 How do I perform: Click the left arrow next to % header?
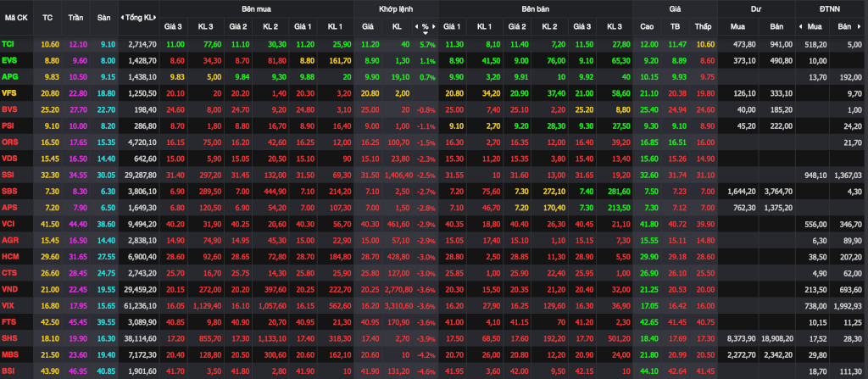click(x=416, y=26)
